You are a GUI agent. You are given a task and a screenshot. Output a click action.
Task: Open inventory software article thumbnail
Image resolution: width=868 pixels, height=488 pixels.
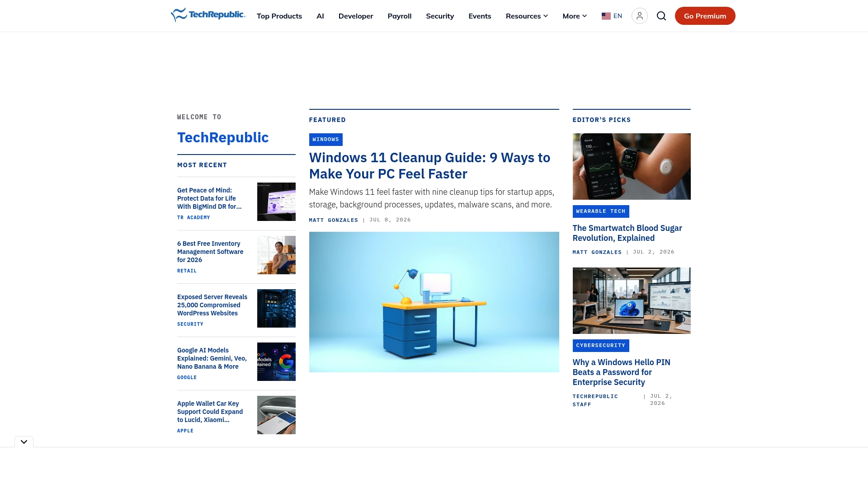click(276, 255)
